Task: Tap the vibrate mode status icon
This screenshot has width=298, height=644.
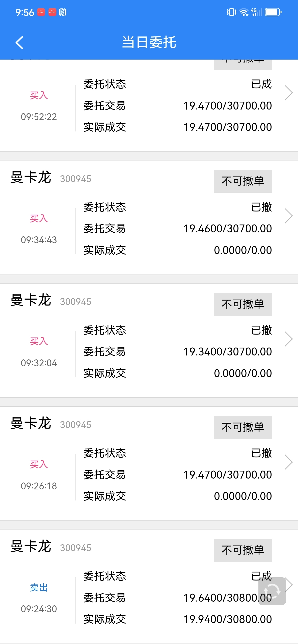Action: tap(231, 12)
